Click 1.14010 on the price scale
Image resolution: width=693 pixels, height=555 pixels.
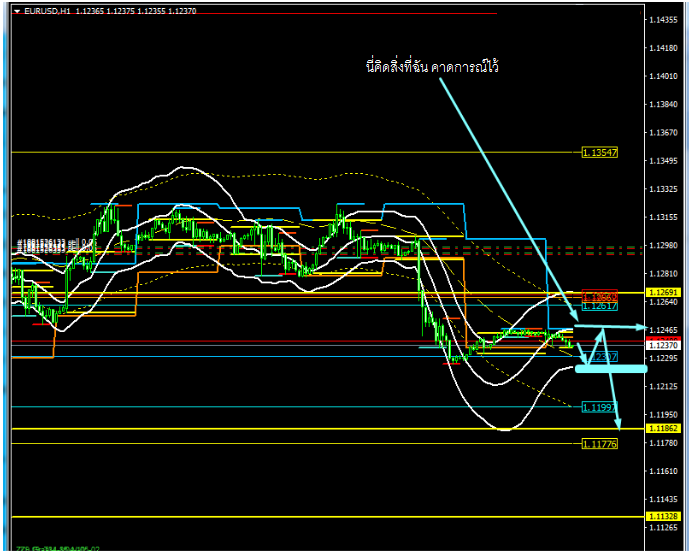663,76
